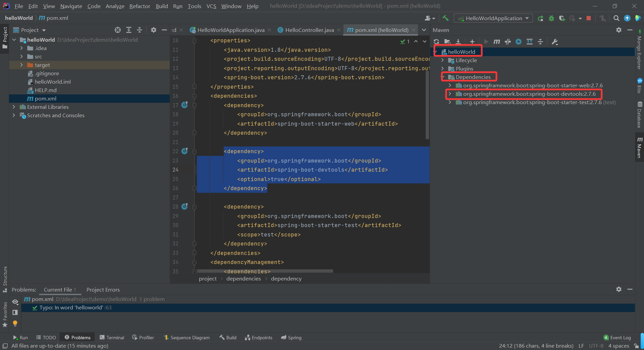
Task: Open Maven settings wrench icon
Action: 554,42
